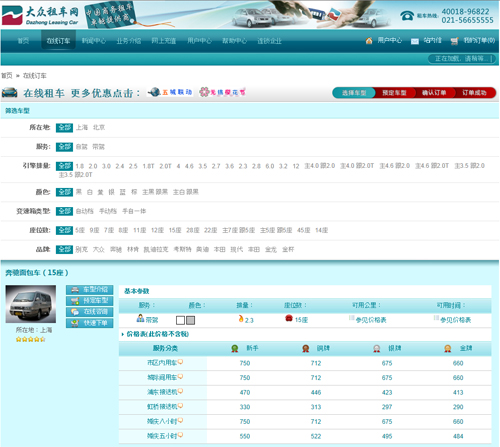The width and height of the screenshot is (500, 447).
Task: Select 全部 for the 引擎排量 filter
Action: (x=64, y=166)
